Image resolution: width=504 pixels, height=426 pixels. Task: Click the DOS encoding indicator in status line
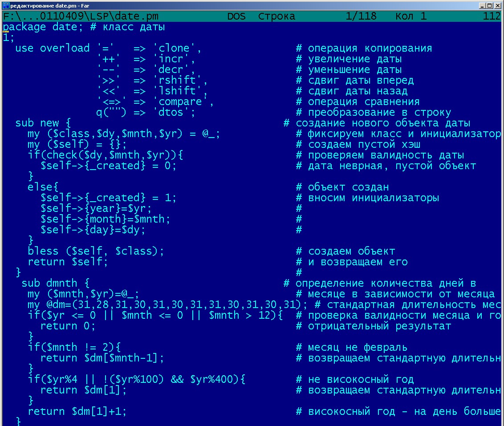tap(236, 16)
